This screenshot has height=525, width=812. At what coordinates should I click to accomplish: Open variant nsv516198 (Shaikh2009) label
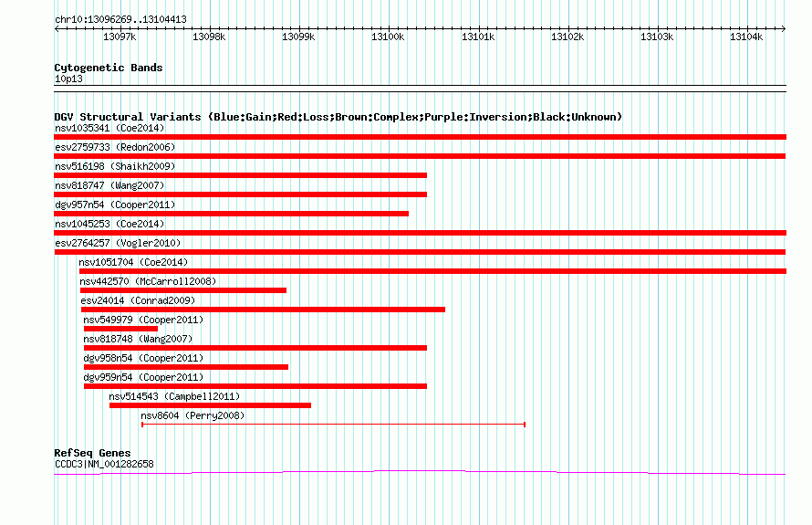click(115, 166)
